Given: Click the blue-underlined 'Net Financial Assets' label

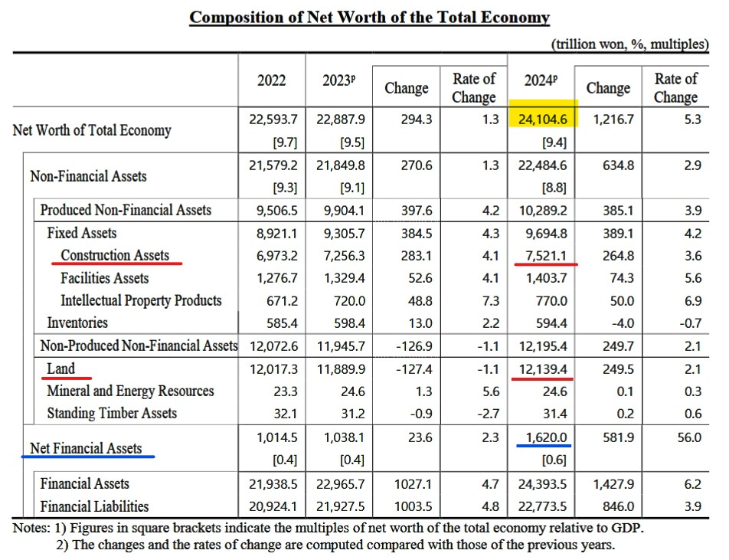Looking at the screenshot, I should coord(86,448).
